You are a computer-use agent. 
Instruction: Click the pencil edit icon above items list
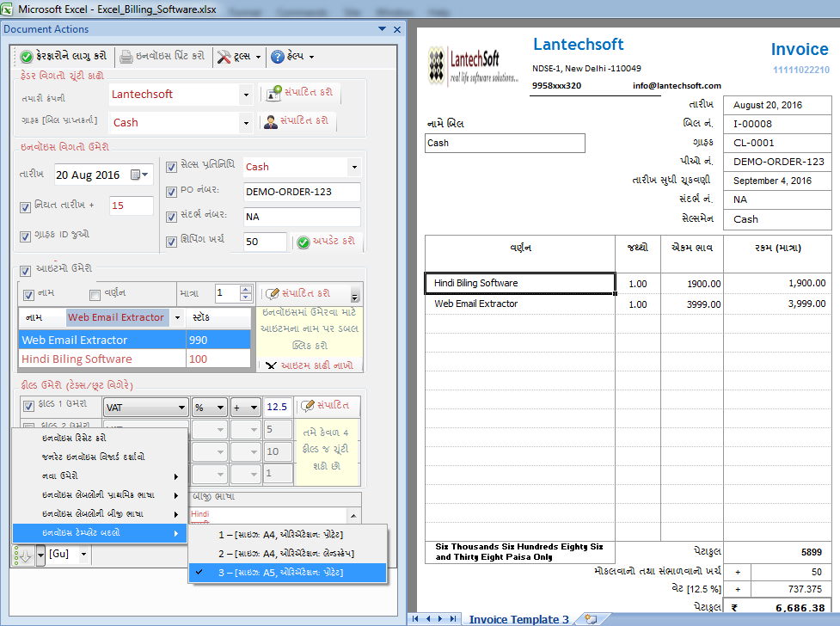(x=273, y=293)
